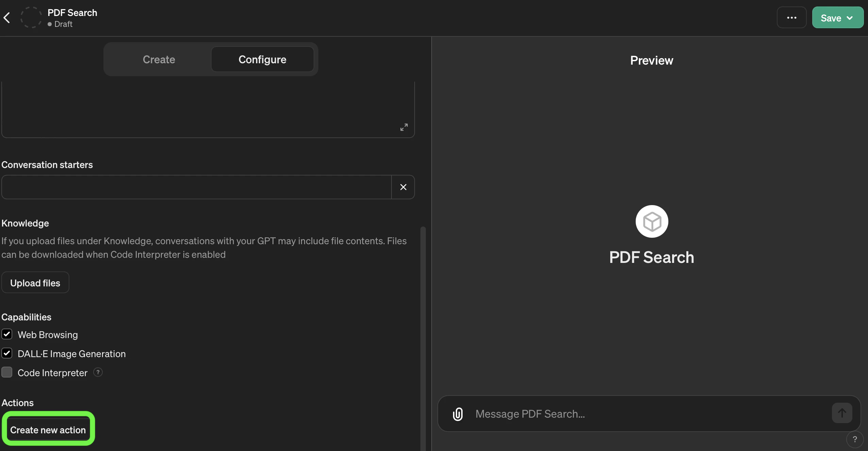Open the three-dots more options menu

click(x=791, y=18)
